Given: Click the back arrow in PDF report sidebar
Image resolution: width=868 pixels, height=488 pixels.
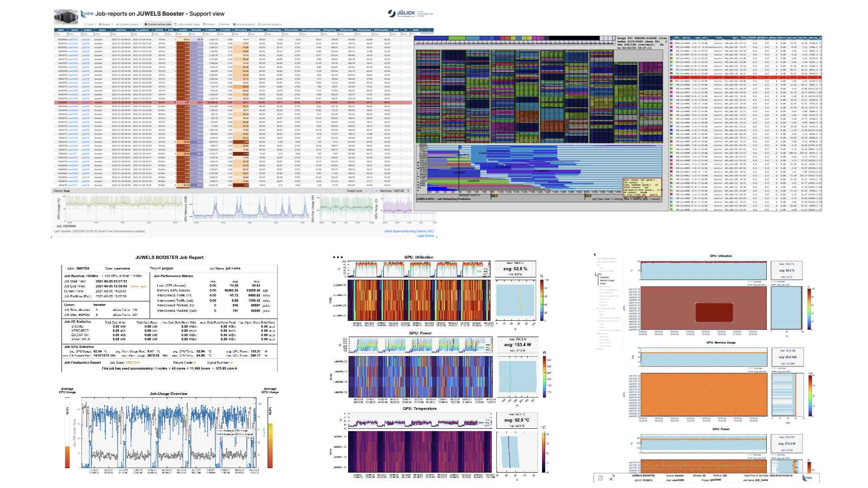Looking at the screenshot, I should tap(595, 255).
